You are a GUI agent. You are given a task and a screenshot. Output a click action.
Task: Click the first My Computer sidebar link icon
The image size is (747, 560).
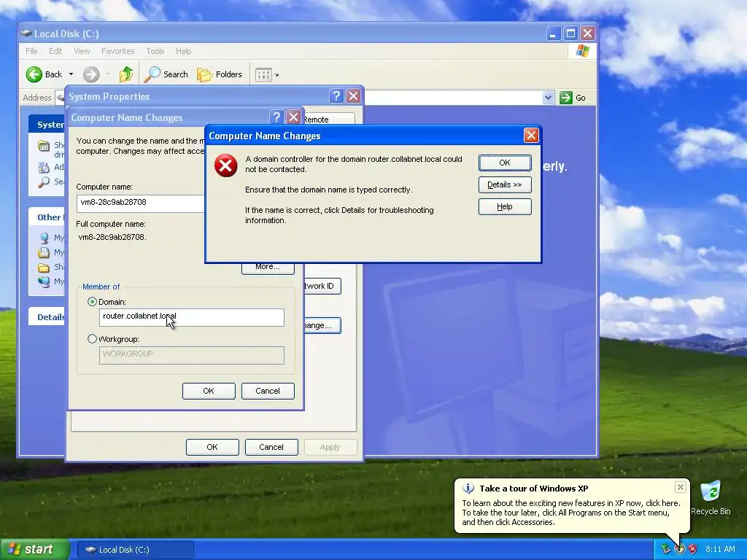click(44, 238)
